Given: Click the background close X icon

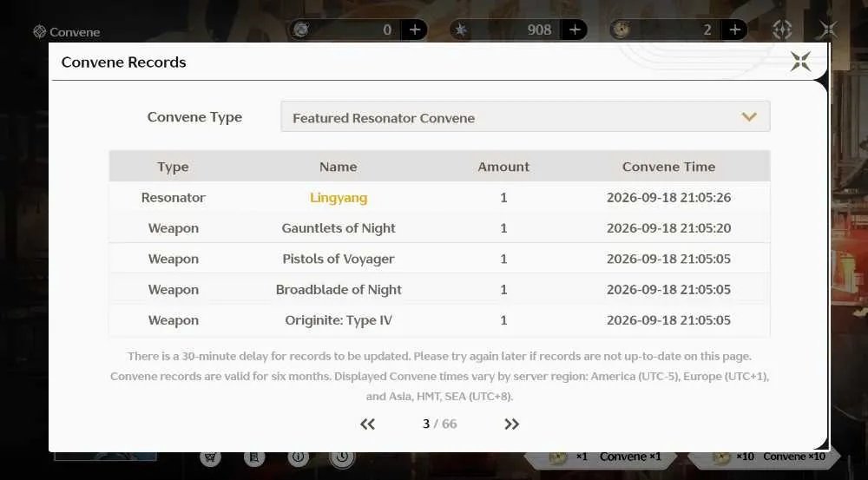Looking at the screenshot, I should coord(828,30).
